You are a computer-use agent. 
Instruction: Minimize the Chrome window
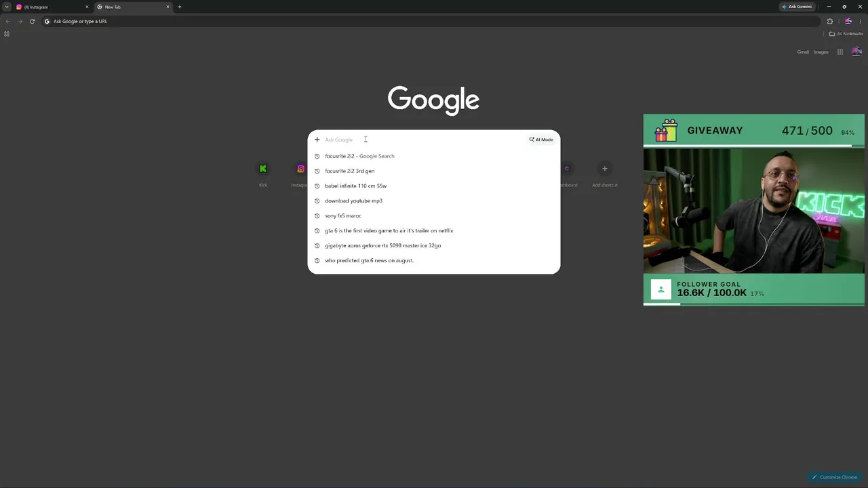click(829, 7)
